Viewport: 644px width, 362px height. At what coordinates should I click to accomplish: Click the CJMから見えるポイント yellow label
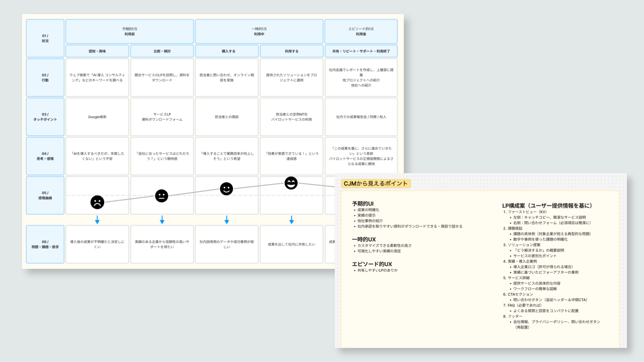click(x=375, y=183)
